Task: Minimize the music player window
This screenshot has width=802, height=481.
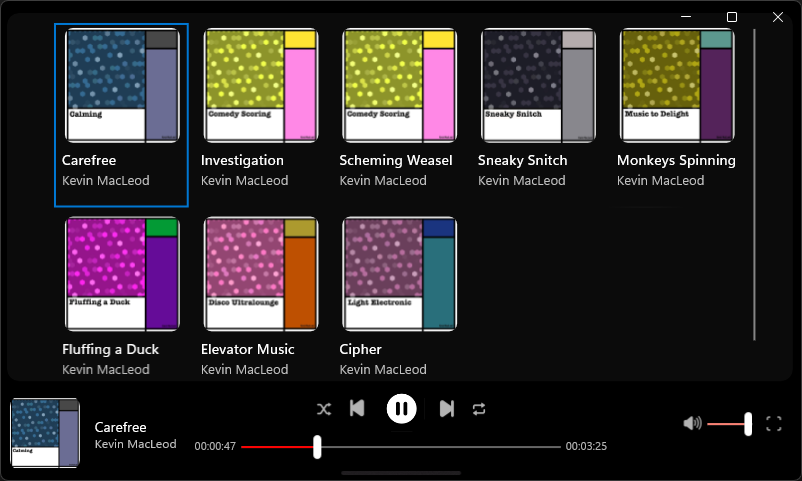Action: [x=686, y=17]
